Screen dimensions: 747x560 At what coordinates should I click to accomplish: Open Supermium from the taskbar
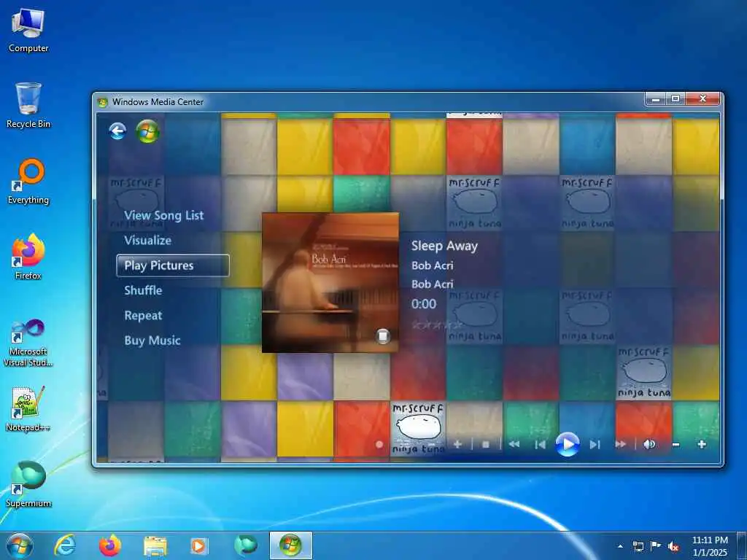pyautogui.click(x=245, y=545)
